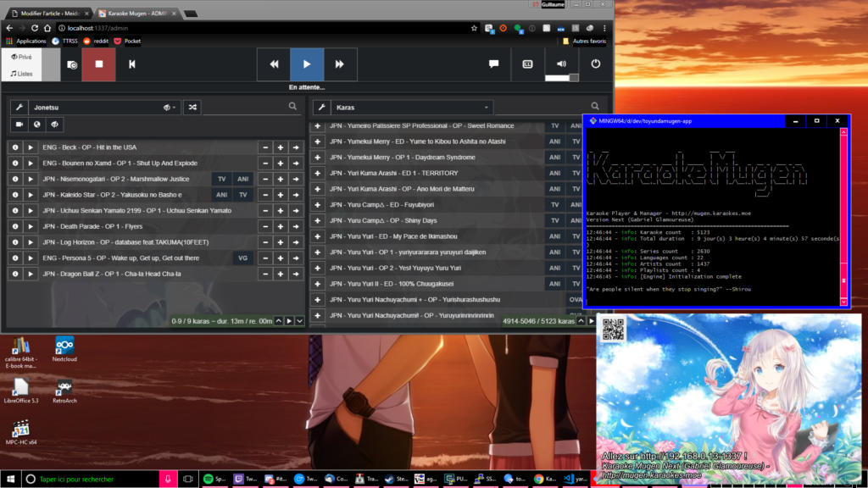The height and width of the screenshot is (488, 868).
Task: Click the magnifier icon in the Jonetsu panel
Action: coord(292,106)
